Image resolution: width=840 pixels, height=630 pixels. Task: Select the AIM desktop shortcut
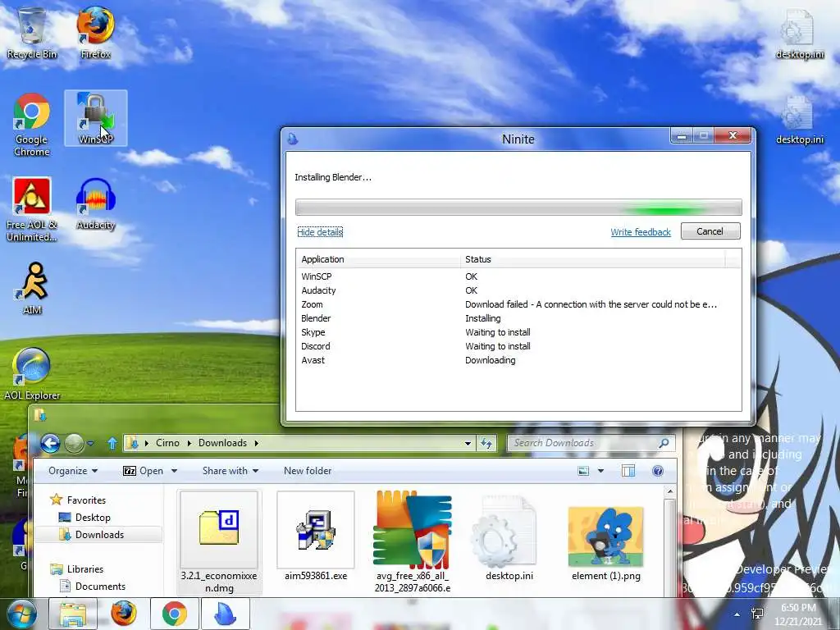(x=33, y=288)
